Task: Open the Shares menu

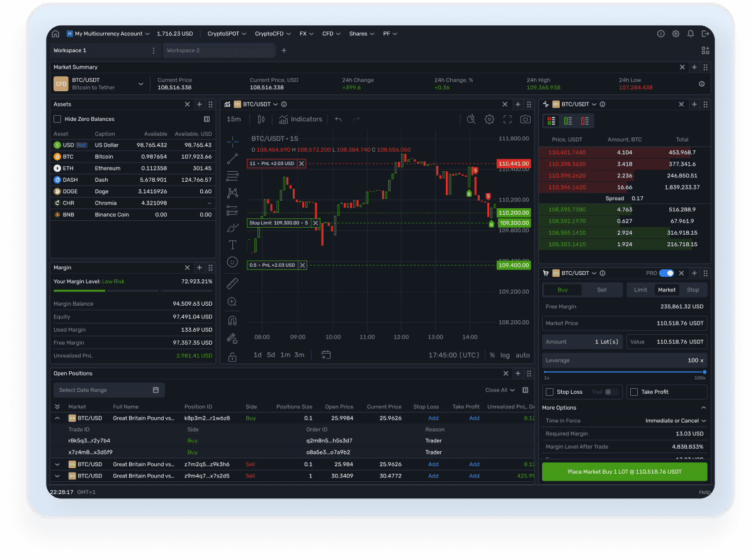Action: pos(361,33)
